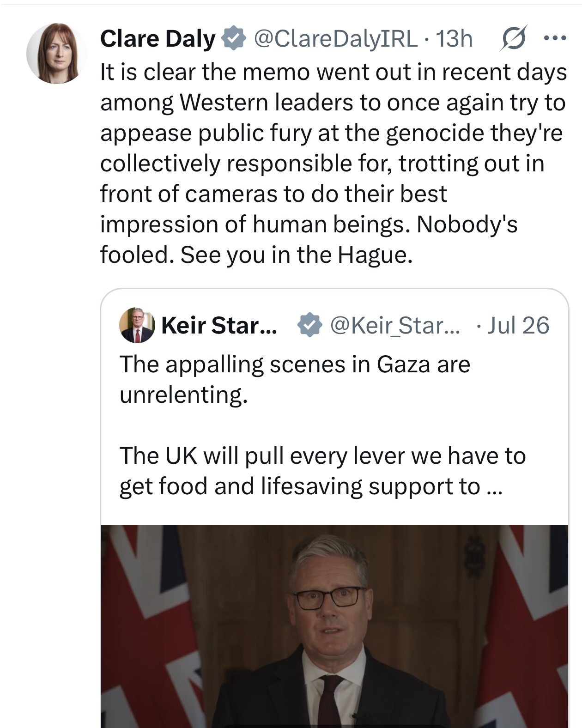This screenshot has width=582, height=728.
Task: Open the @Keir_Star... handle in quoted post
Action: [x=395, y=325]
